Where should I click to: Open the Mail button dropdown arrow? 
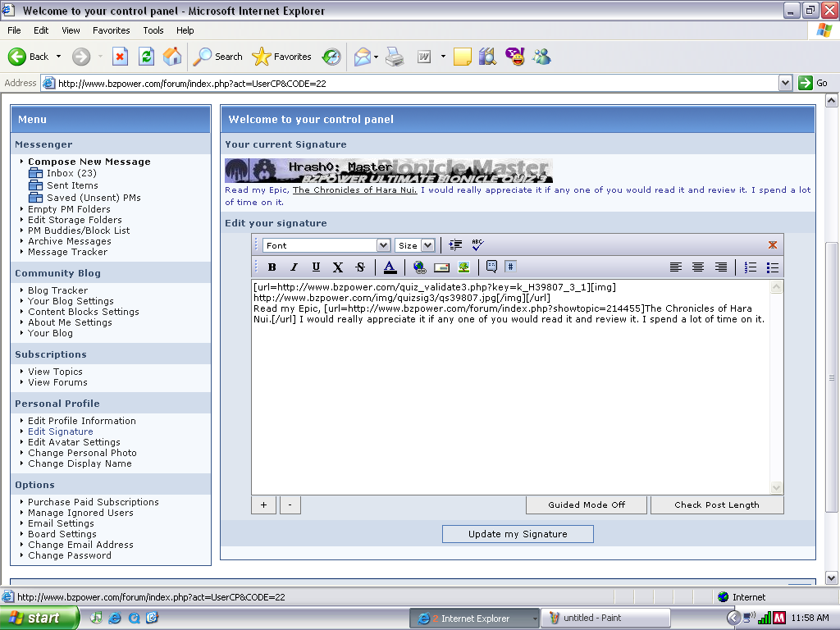376,57
